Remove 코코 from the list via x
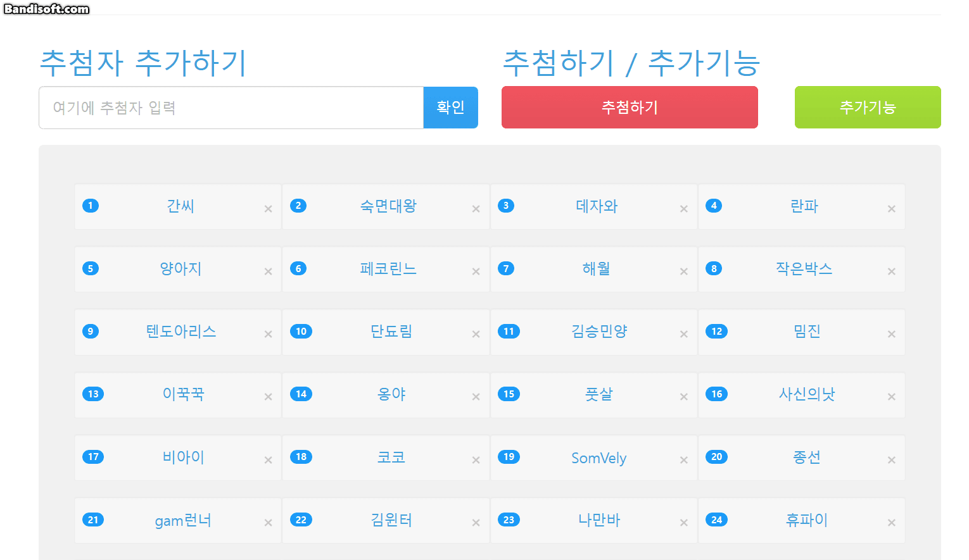This screenshot has width=969, height=560. [476, 460]
